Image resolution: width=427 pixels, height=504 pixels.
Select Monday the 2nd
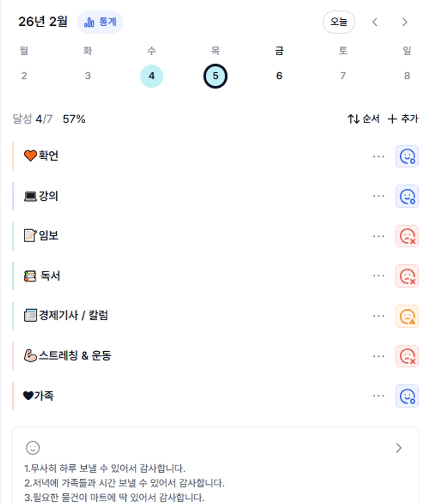[24, 76]
